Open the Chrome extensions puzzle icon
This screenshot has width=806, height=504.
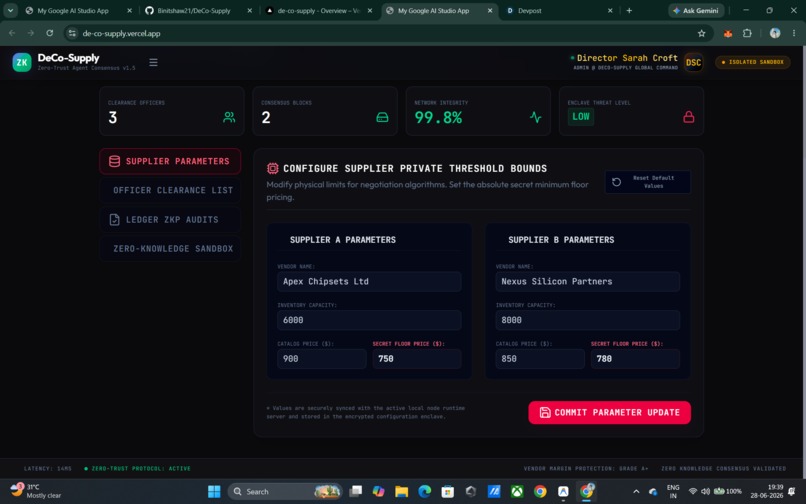[x=747, y=33]
